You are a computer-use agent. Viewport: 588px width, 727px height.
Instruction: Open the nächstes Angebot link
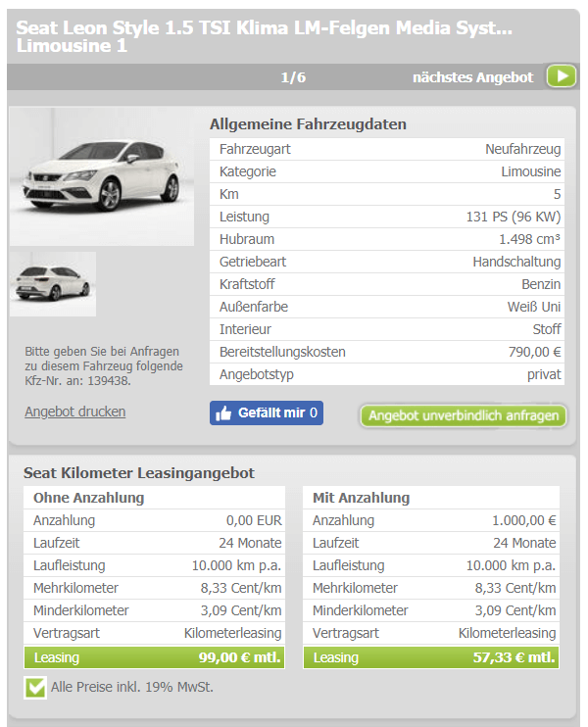click(473, 77)
